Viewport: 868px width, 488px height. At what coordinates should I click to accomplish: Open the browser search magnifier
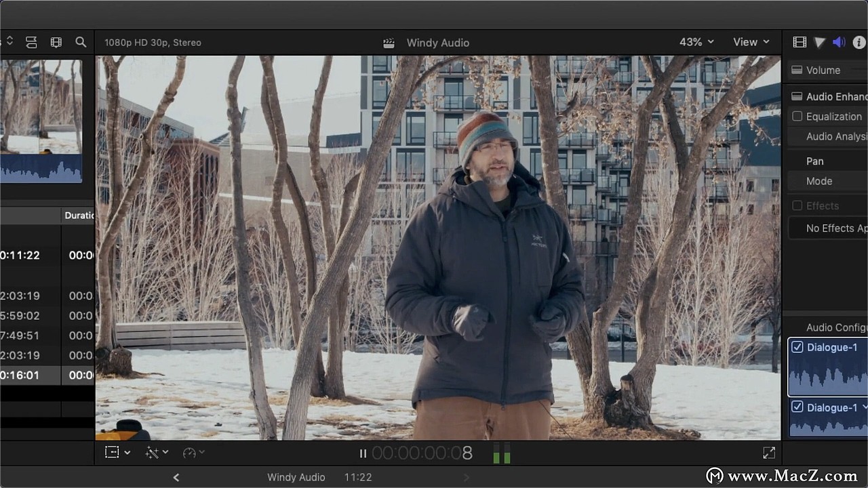click(81, 42)
